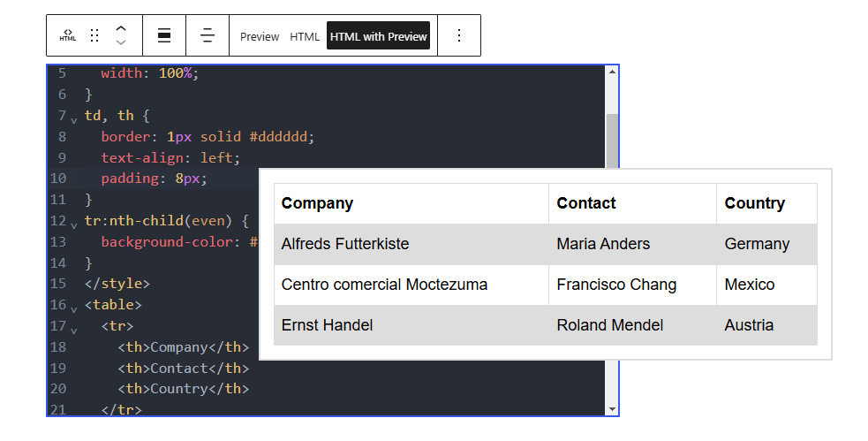Click the Company header in preview table
Viewport: 868px width, 441px height.
point(317,203)
